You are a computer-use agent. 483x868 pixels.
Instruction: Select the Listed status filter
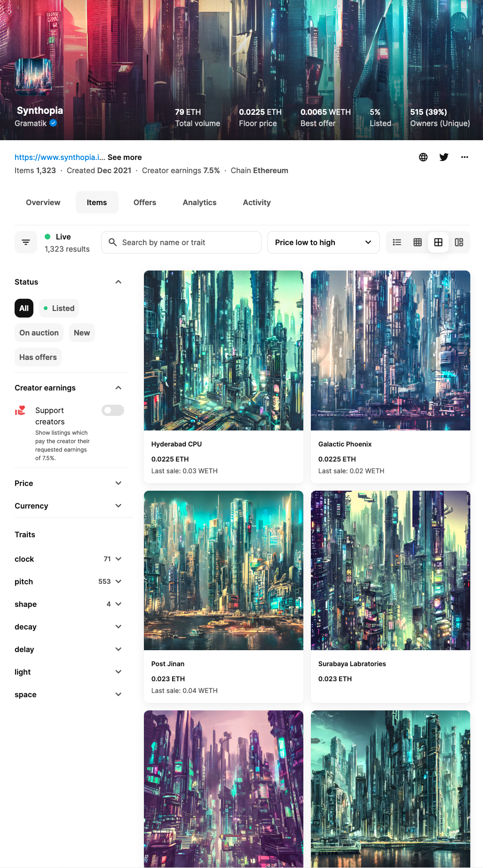click(x=59, y=308)
